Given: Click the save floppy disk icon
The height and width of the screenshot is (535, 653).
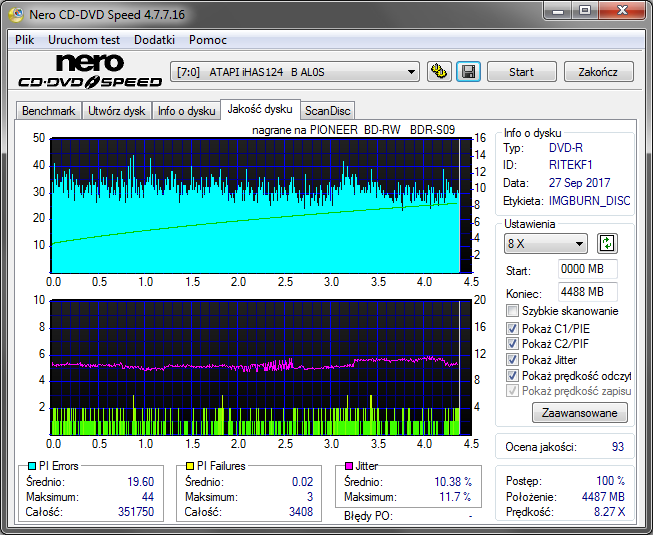Looking at the screenshot, I should (x=469, y=72).
